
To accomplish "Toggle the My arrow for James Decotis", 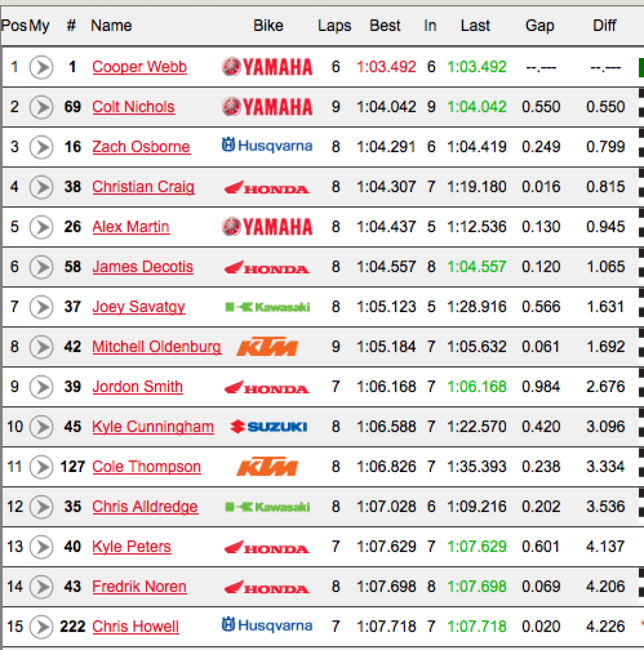I will click(x=41, y=267).
